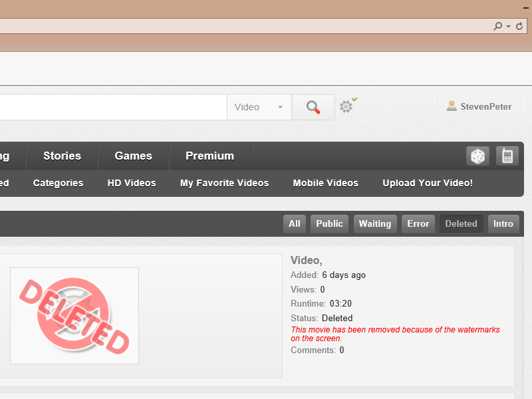Open HD Videos section
Screen dimensions: 532x399
coord(132,183)
